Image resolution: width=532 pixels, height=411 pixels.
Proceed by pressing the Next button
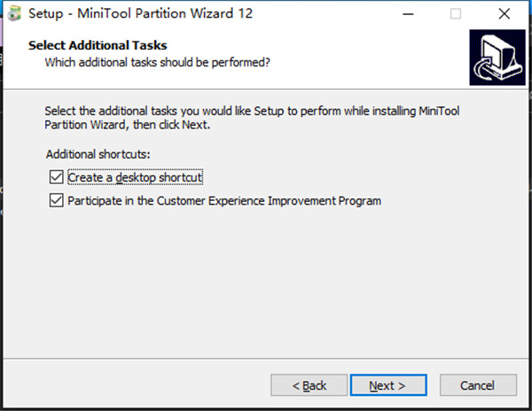coord(387,385)
